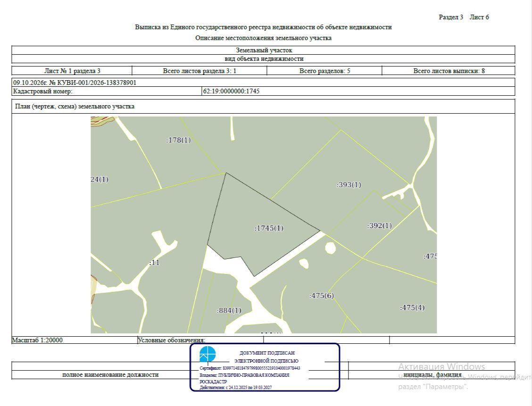Image resolution: width=532 pixels, height=406 pixels.
Task: Click the ":475(6)" parcel label on the map
Action: pyautogui.click(x=322, y=296)
